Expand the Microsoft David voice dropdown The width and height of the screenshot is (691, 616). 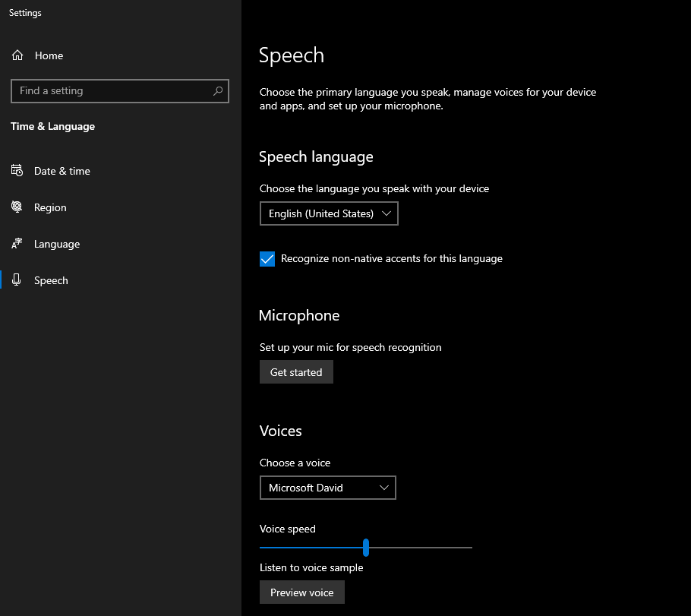point(327,488)
